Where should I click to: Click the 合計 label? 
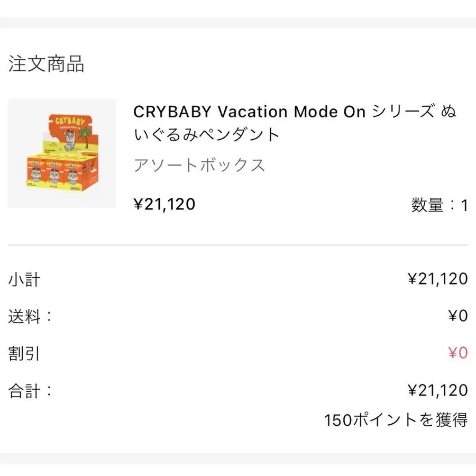[x=30, y=391]
